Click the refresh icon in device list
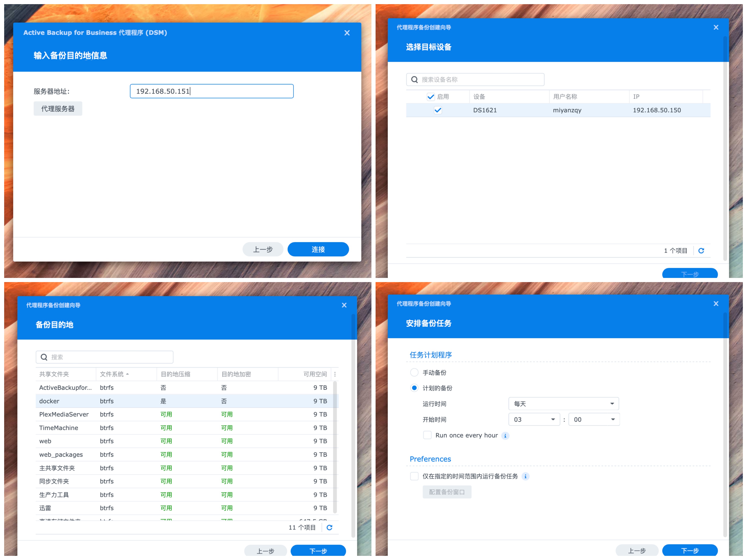747x560 pixels. 701,251
